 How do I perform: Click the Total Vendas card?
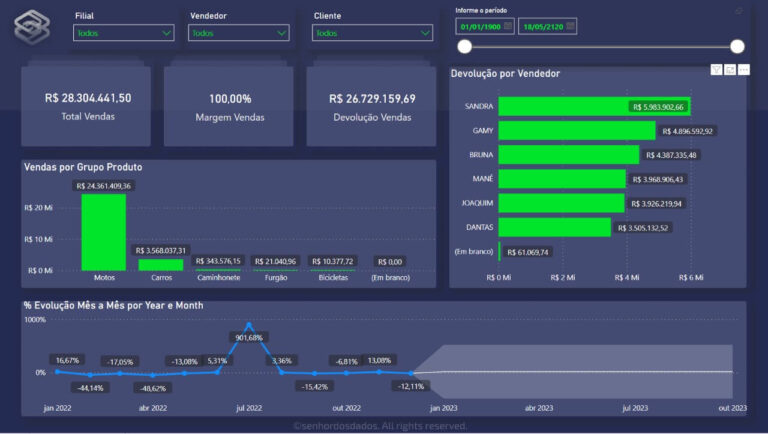(x=86, y=106)
